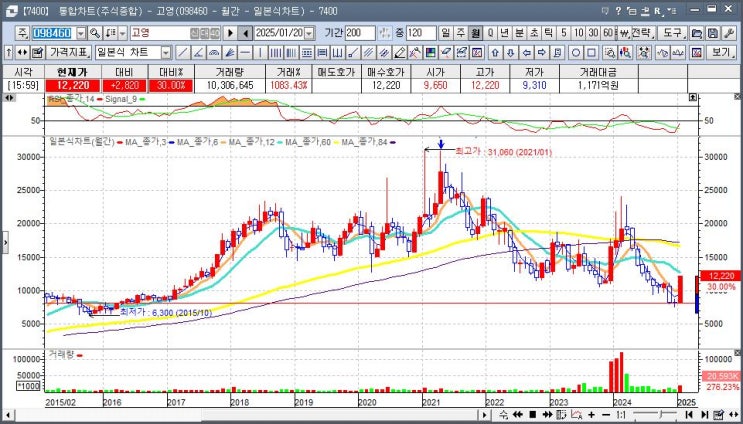
Task: Click the 기간 period input field 200
Action: [360, 33]
